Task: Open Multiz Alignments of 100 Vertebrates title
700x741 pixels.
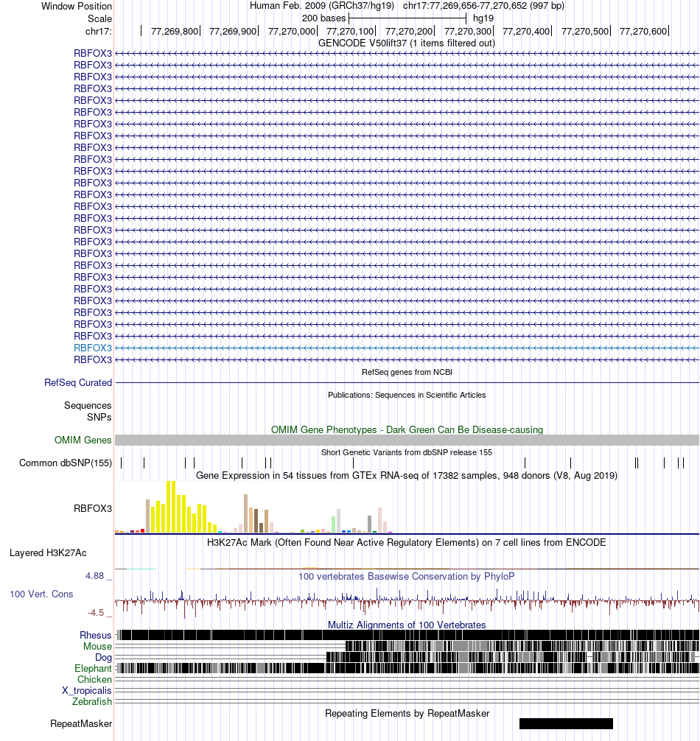Action: pyautogui.click(x=407, y=625)
